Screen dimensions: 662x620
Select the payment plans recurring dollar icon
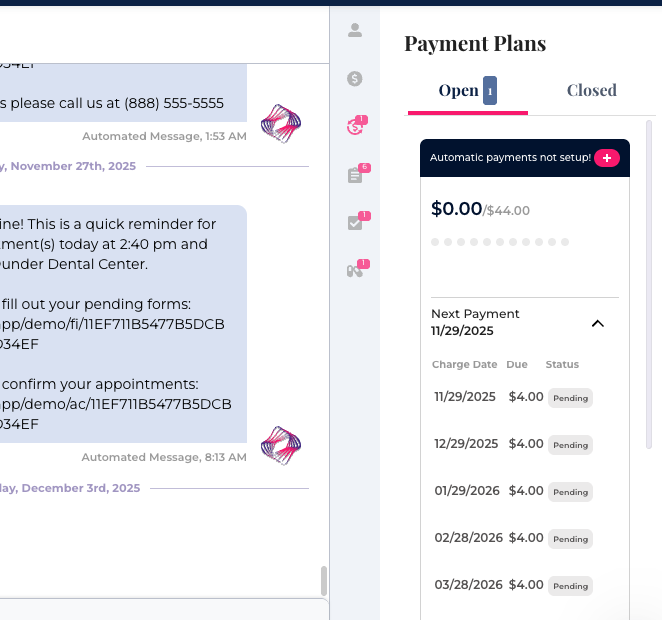coord(355,127)
